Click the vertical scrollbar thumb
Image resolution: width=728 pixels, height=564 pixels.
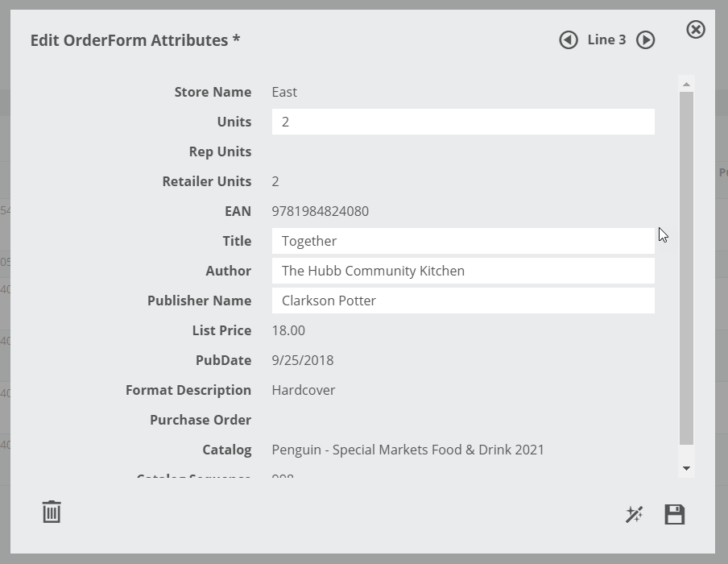tap(686, 266)
